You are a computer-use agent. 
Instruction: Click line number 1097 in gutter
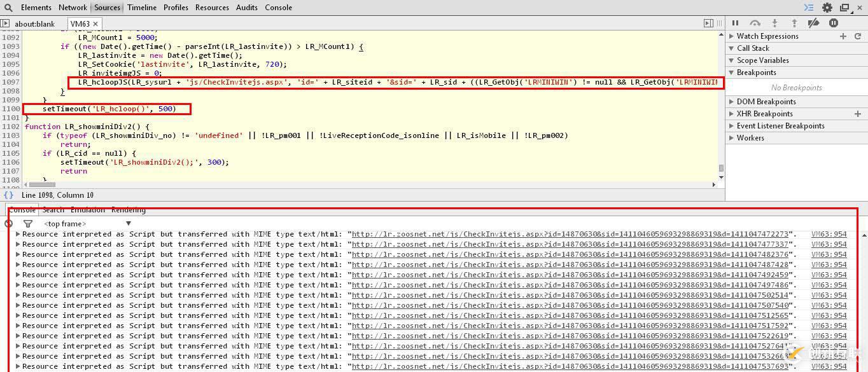point(11,82)
